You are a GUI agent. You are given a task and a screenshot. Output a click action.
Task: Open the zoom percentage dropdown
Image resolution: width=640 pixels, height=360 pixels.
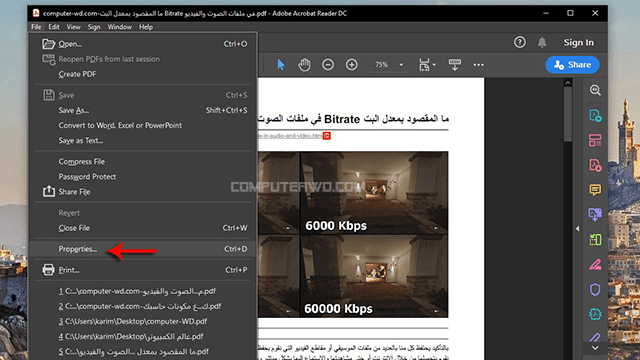click(x=401, y=64)
